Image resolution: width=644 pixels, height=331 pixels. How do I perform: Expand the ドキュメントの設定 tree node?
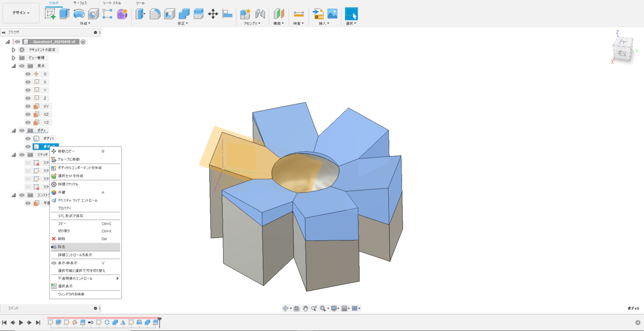click(14, 49)
